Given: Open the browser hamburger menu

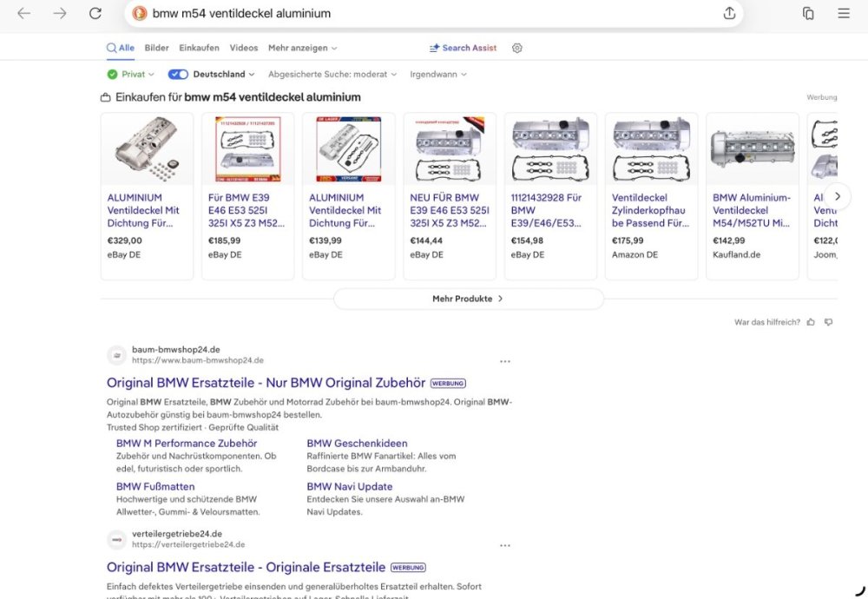Looking at the screenshot, I should 844,13.
